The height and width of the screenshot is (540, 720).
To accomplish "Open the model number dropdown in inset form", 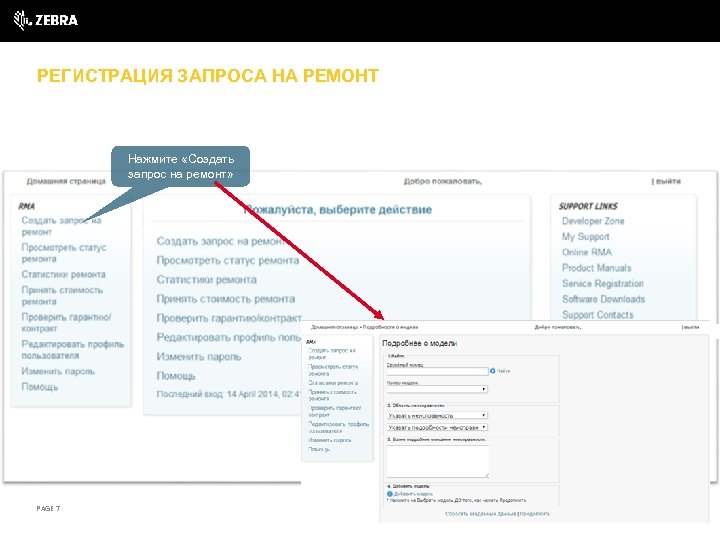I will click(437, 389).
